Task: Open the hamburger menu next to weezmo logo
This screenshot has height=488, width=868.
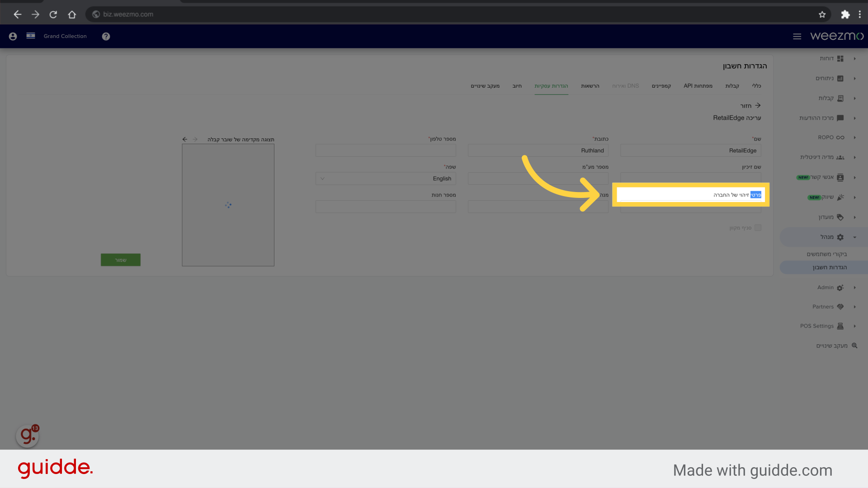Action: [797, 36]
